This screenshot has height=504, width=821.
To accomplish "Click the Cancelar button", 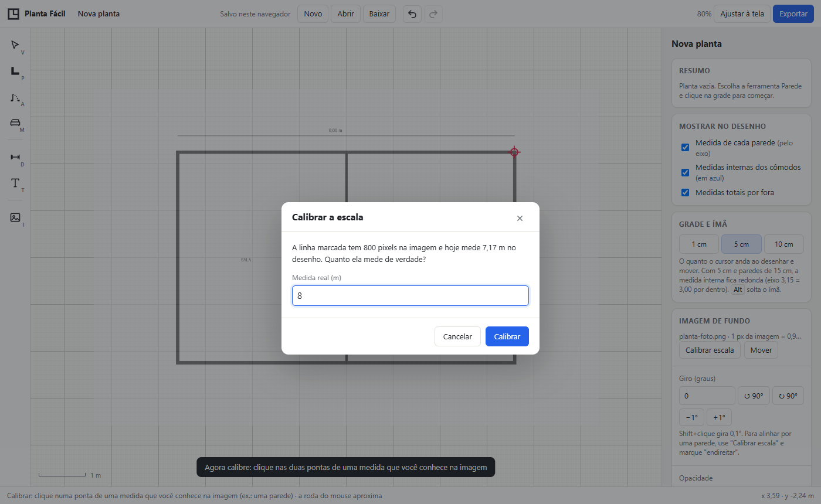I will [457, 336].
